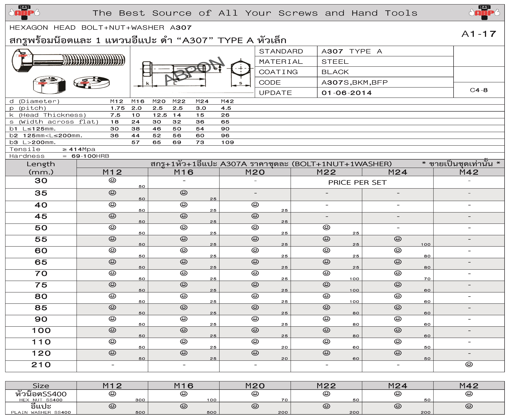509x420 pixels.
Task: Click the smiley for M24 length 110
Action: (398, 342)
